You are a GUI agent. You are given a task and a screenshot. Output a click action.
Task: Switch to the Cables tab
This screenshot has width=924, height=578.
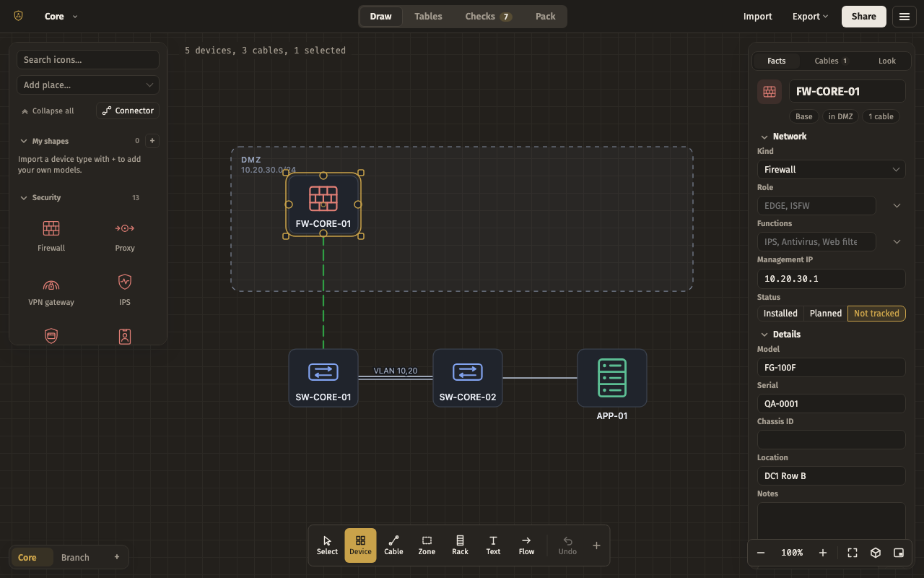click(831, 61)
